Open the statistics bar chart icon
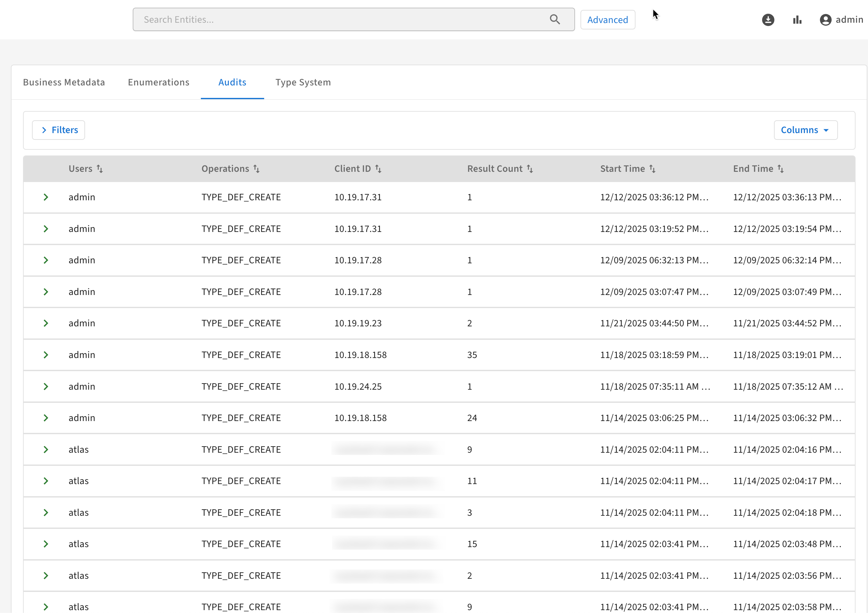 (x=797, y=20)
